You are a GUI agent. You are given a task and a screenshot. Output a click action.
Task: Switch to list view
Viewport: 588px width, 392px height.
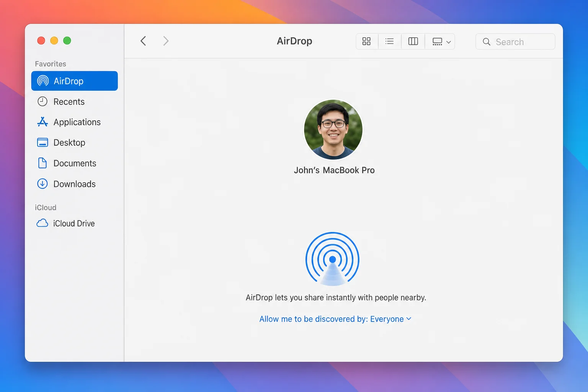tap(390, 41)
